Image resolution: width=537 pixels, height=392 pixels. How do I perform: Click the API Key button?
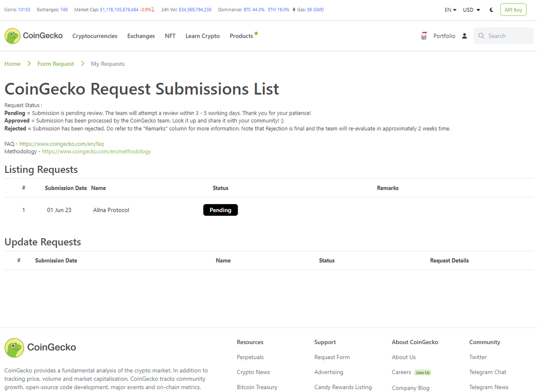click(x=513, y=10)
